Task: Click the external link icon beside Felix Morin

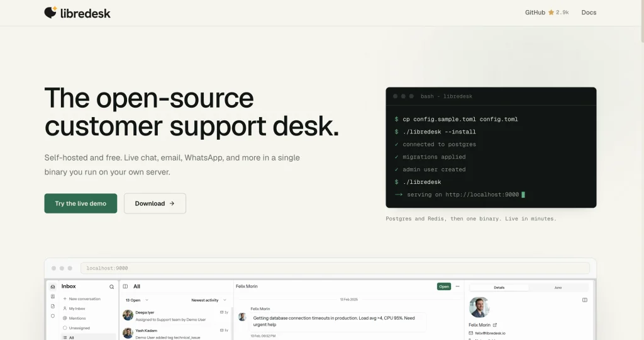Action: tap(494, 325)
